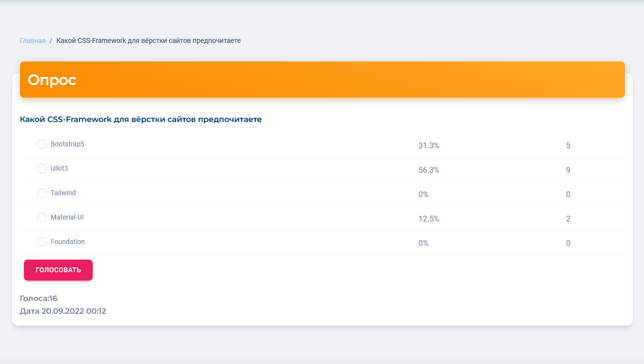Click the Material-UI option label
The height and width of the screenshot is (364, 644).
click(67, 218)
